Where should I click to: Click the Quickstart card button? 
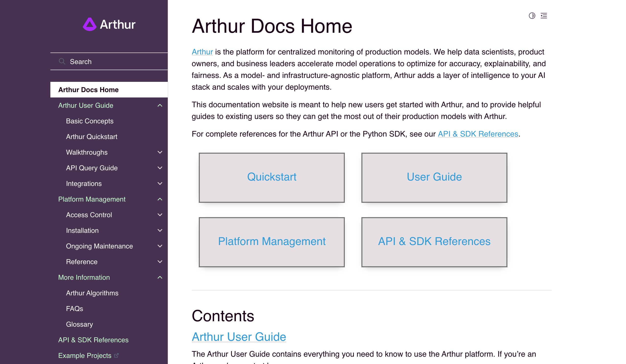coord(271,178)
